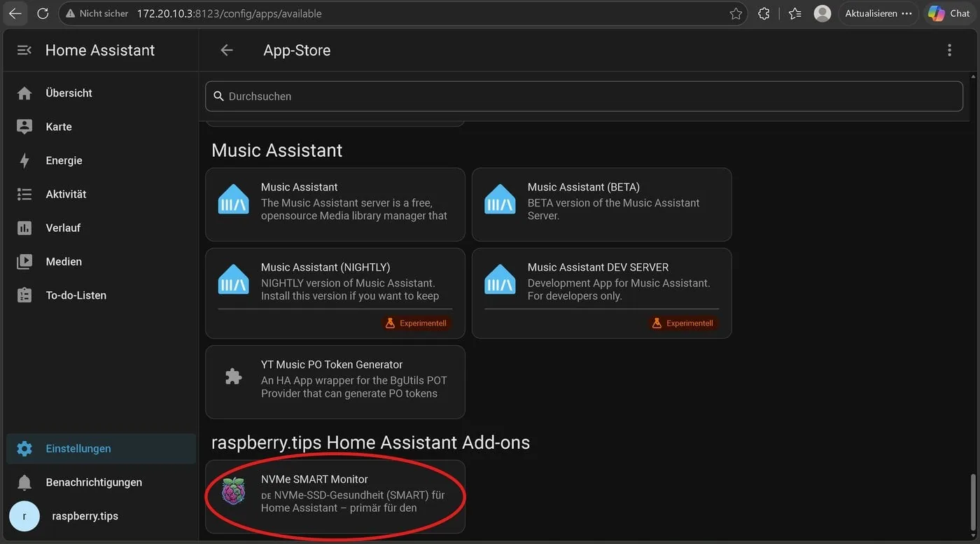Click the 'Nicht sicher' security warning indicator

coord(97,13)
